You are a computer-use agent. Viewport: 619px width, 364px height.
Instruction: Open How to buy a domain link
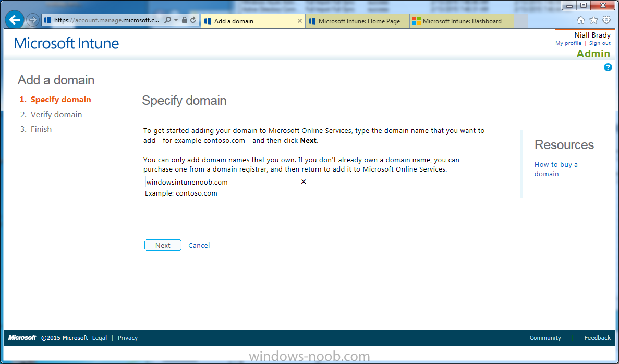pos(556,169)
